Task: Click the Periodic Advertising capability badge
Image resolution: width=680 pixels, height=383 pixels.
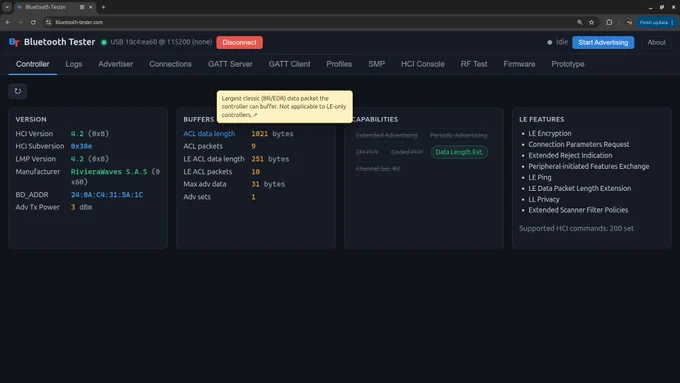Action: (458, 135)
